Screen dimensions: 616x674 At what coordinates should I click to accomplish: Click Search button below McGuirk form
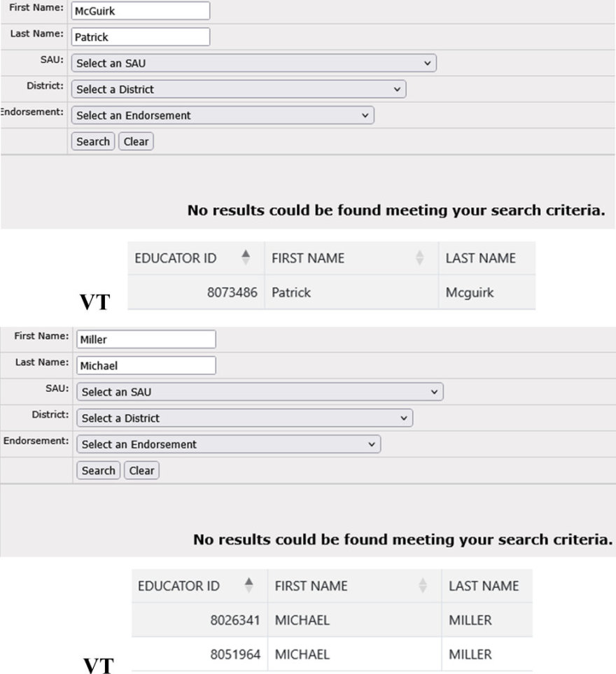click(93, 141)
